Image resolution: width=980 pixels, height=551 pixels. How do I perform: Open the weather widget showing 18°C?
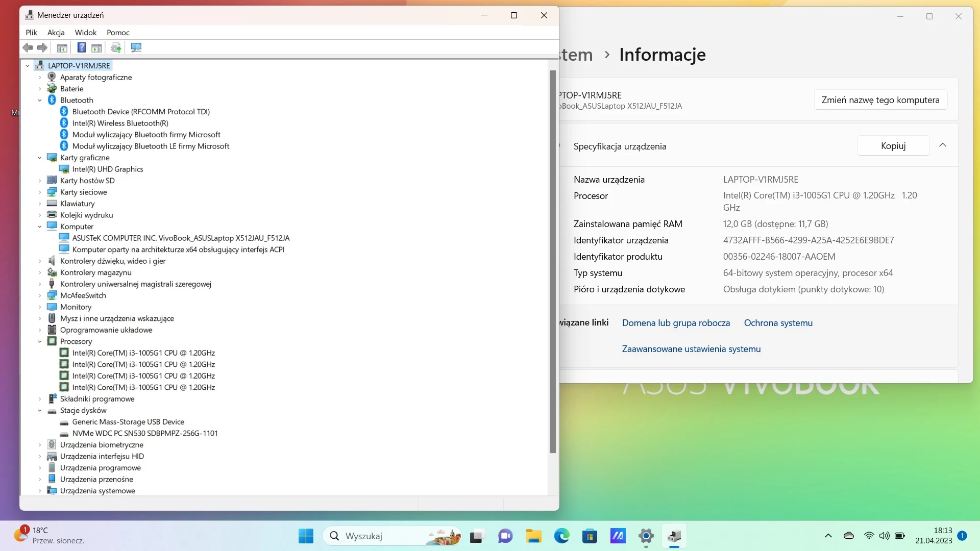(x=48, y=536)
